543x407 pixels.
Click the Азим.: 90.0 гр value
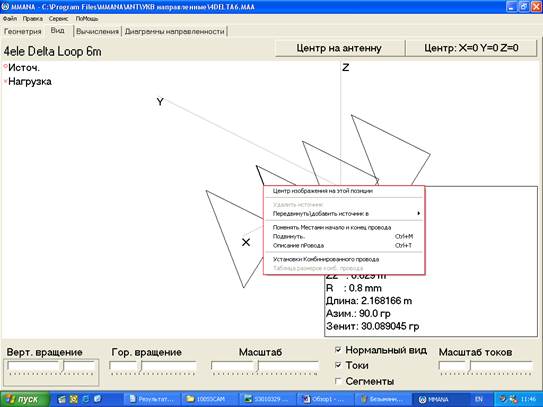click(x=358, y=313)
